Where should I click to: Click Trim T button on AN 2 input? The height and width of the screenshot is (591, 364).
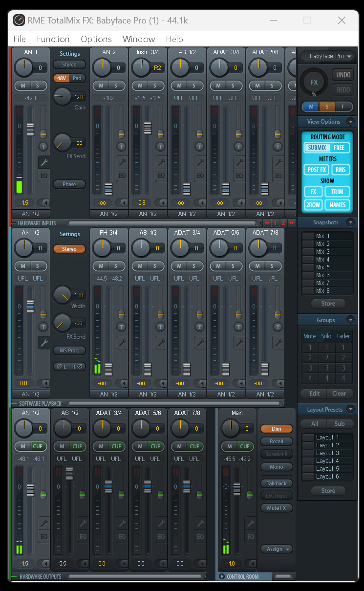tap(121, 146)
